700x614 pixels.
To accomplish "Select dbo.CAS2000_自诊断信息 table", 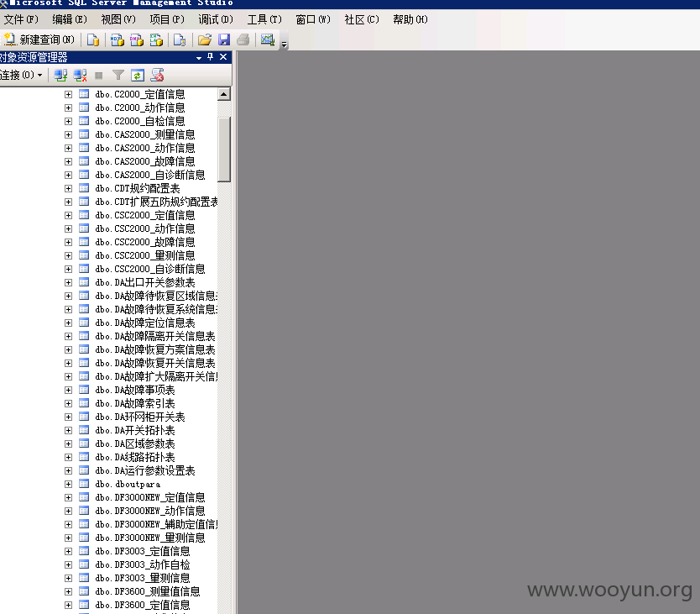I will pos(150,176).
